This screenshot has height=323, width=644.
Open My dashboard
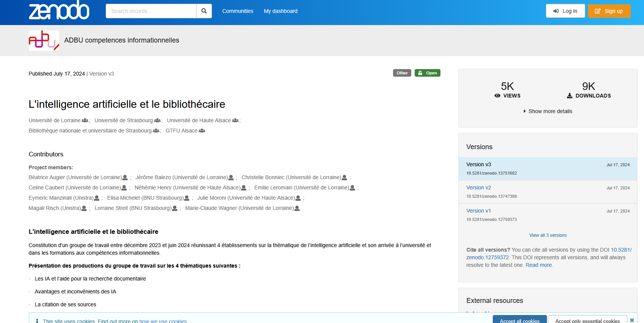pyautogui.click(x=280, y=11)
